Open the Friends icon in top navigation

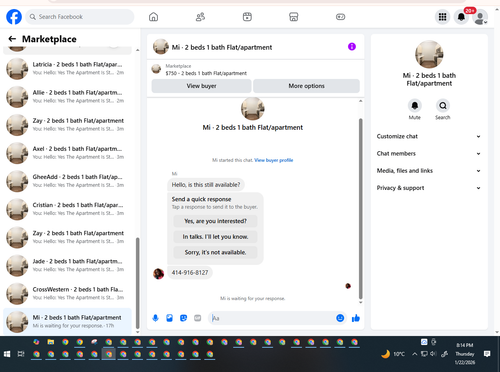click(200, 17)
